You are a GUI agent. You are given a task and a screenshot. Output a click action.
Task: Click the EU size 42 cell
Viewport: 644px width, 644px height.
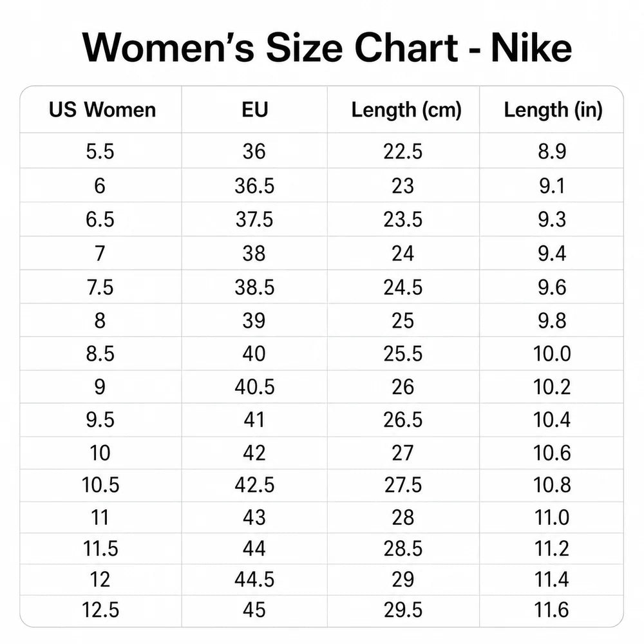(x=254, y=453)
